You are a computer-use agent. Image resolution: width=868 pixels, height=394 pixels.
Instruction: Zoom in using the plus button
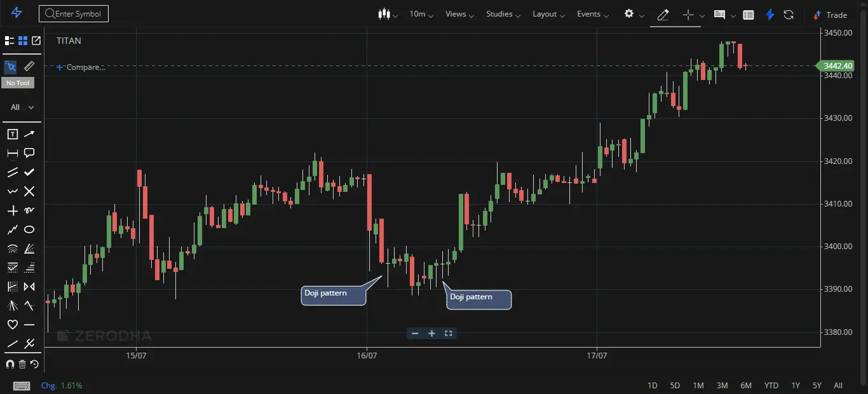click(431, 333)
